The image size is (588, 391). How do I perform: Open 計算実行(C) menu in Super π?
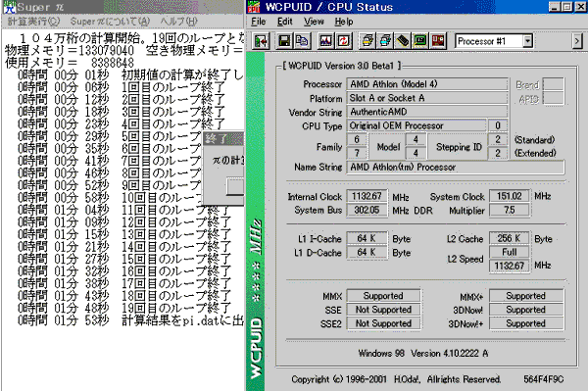33,22
